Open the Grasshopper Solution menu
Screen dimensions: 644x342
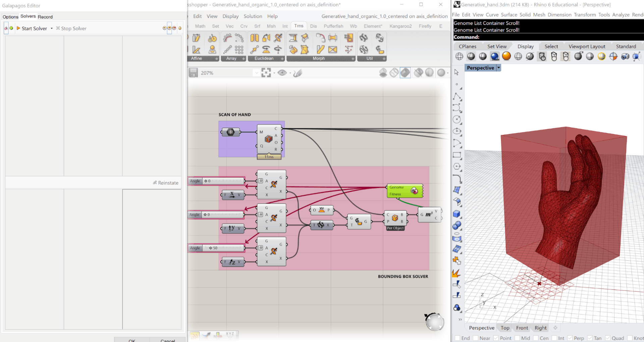tap(253, 16)
